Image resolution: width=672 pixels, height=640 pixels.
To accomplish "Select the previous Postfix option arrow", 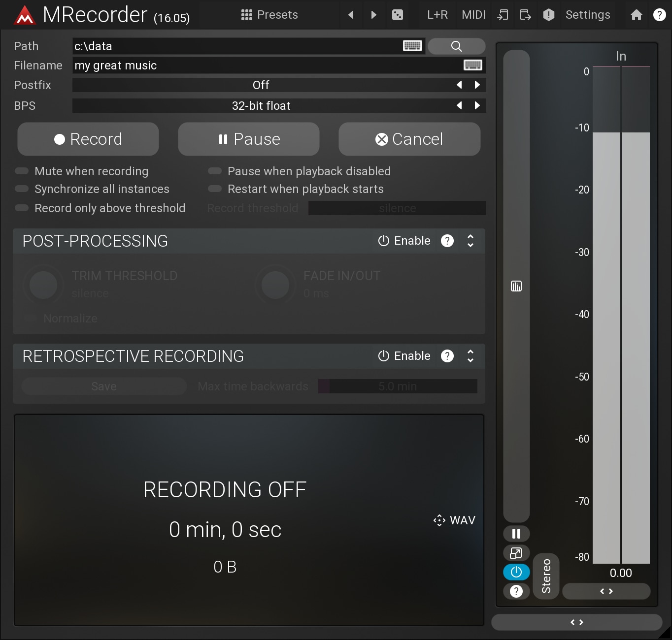I will [x=459, y=85].
